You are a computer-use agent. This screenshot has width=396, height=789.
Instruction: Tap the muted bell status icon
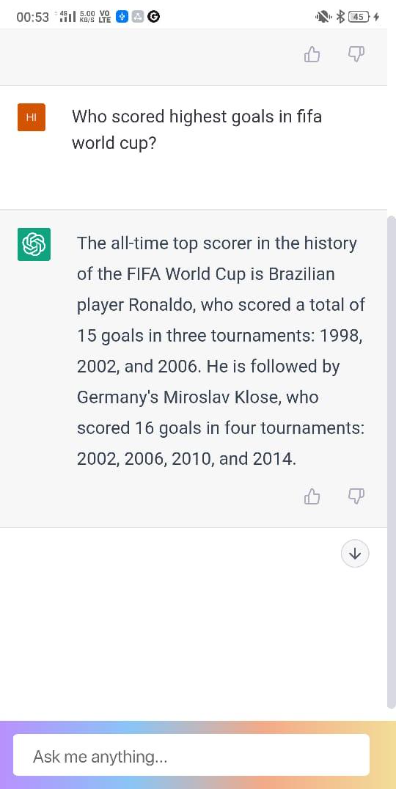click(323, 17)
